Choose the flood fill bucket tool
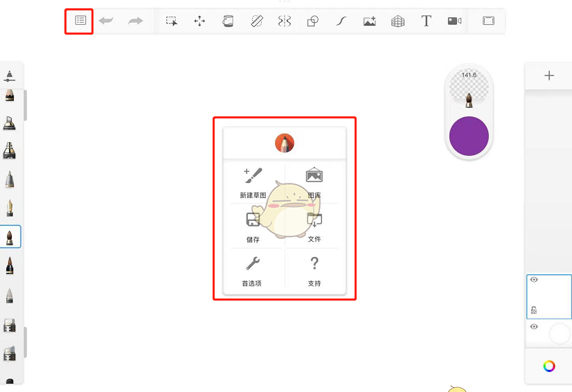 click(x=228, y=21)
